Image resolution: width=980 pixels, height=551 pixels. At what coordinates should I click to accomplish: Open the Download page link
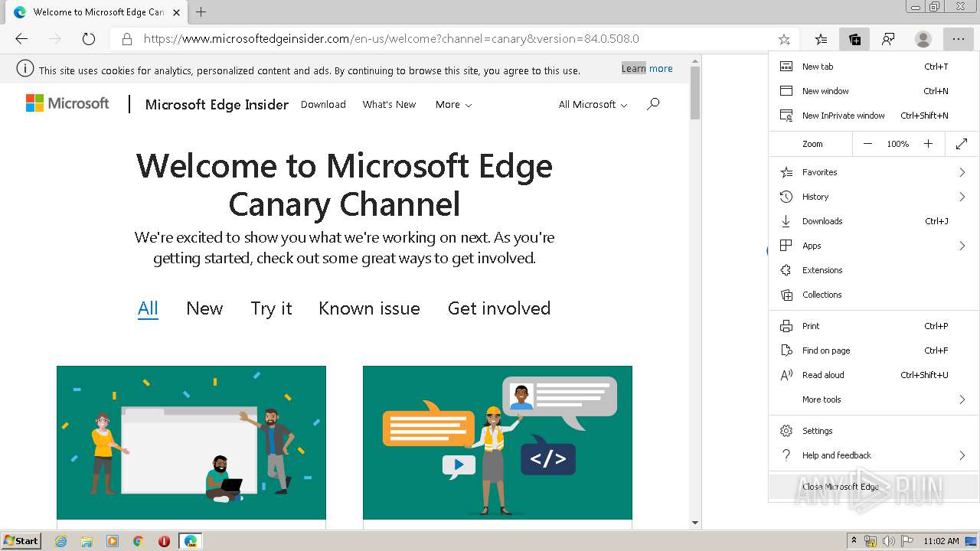coord(323,104)
